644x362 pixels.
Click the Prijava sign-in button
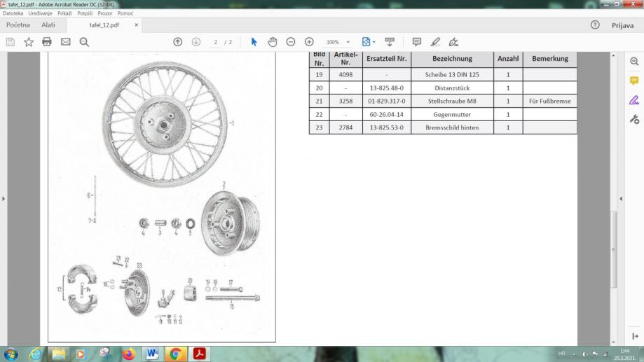(x=622, y=25)
